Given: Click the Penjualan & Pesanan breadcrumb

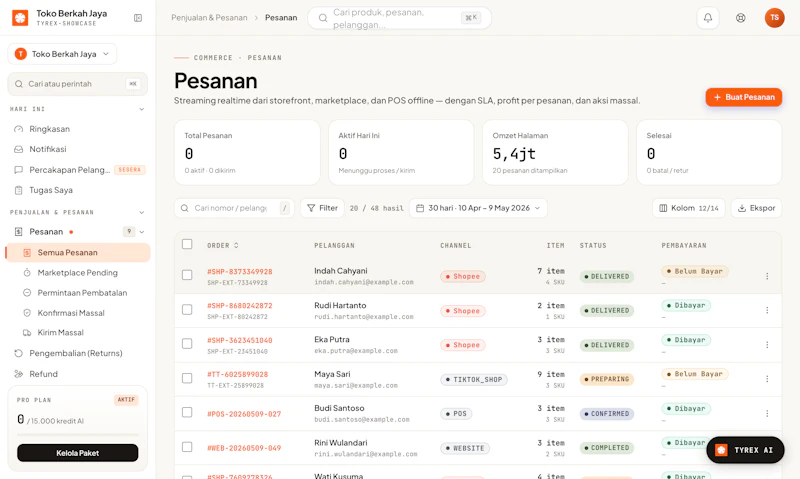Looking at the screenshot, I should [209, 18].
